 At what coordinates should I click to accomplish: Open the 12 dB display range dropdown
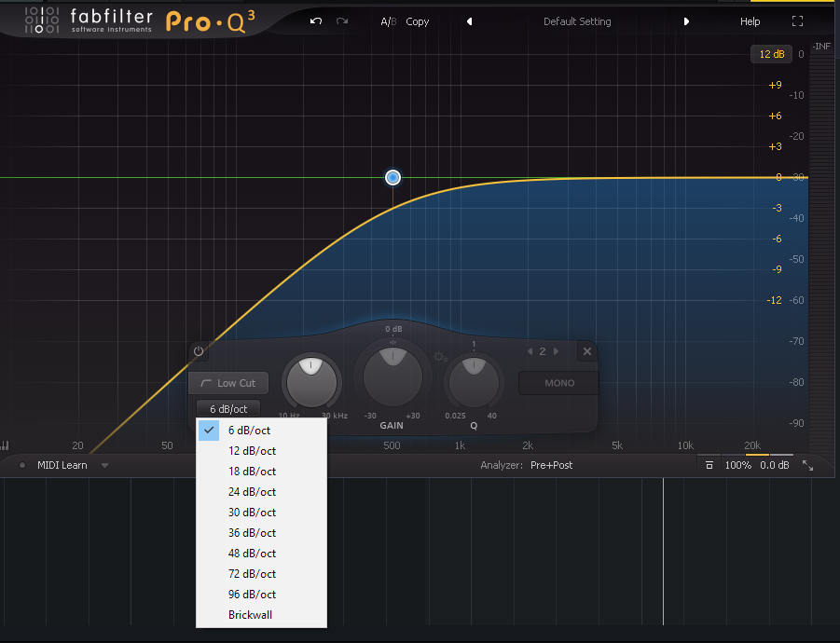771,54
